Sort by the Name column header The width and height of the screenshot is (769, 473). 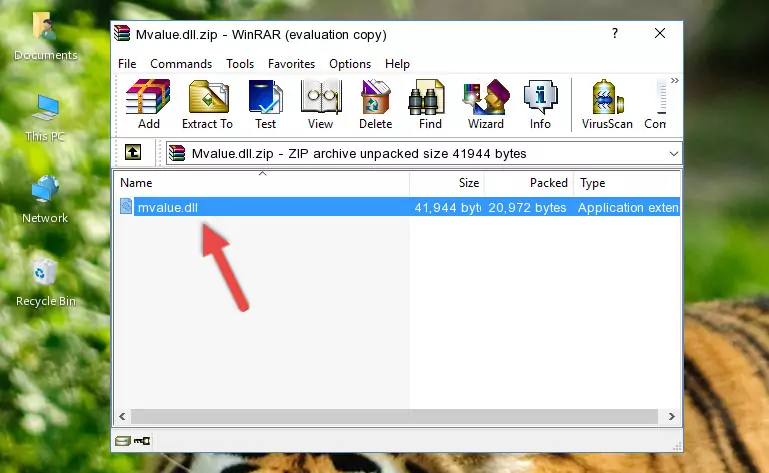point(262,183)
